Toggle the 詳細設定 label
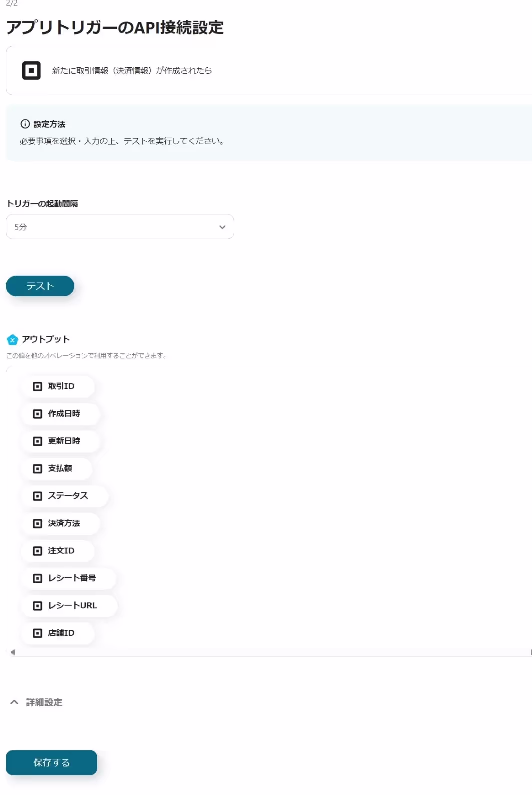Viewport: 532px width, 795px height. (44, 702)
